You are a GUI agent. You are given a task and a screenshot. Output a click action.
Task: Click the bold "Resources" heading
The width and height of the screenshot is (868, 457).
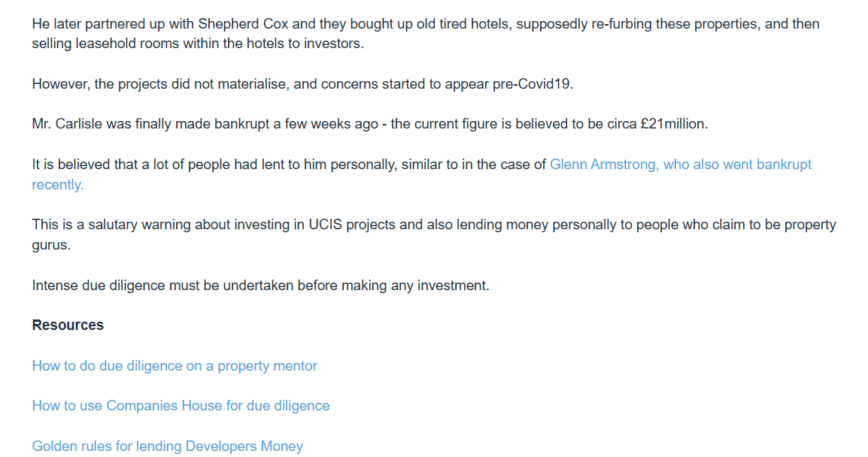pyautogui.click(x=68, y=325)
